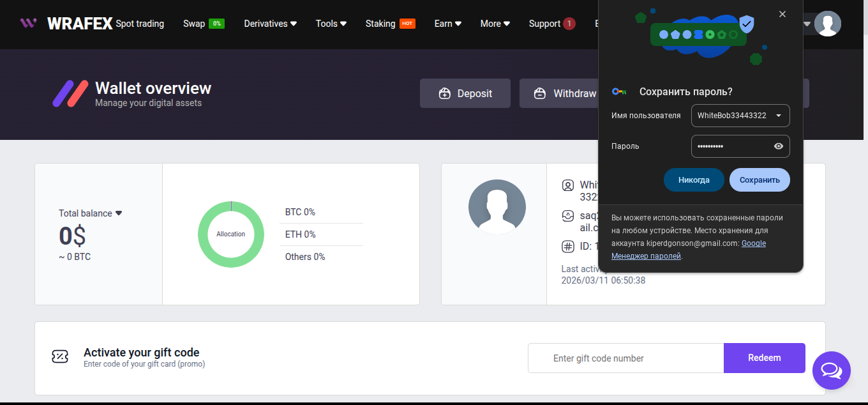Open the live chat bubble
Viewport: 868px width, 405px height.
(x=831, y=370)
